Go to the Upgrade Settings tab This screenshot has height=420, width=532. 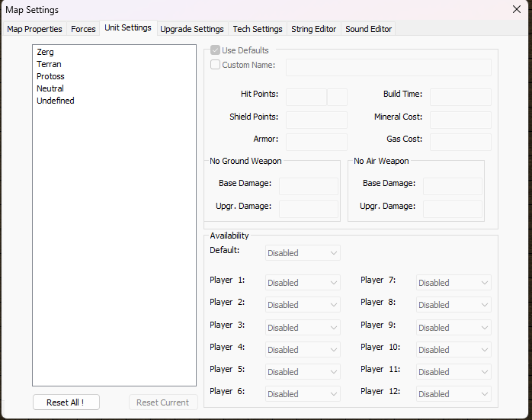pos(192,29)
